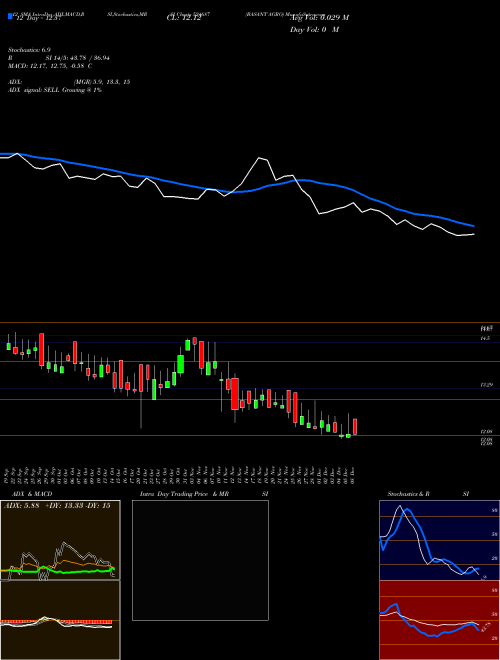Click the 13.29 price axis label
The image size is (500, 660).
click(x=486, y=385)
